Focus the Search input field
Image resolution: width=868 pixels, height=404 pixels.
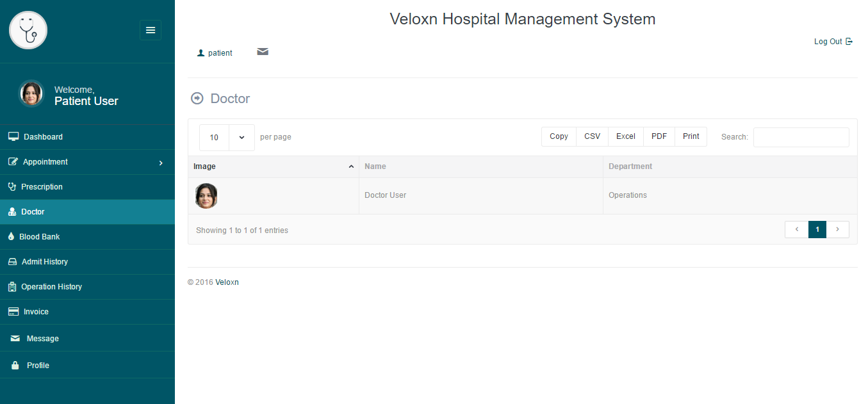pyautogui.click(x=801, y=137)
